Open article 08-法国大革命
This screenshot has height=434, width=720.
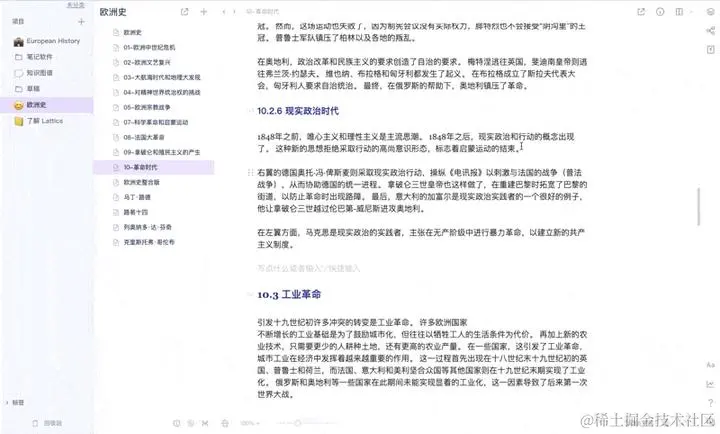(139, 137)
